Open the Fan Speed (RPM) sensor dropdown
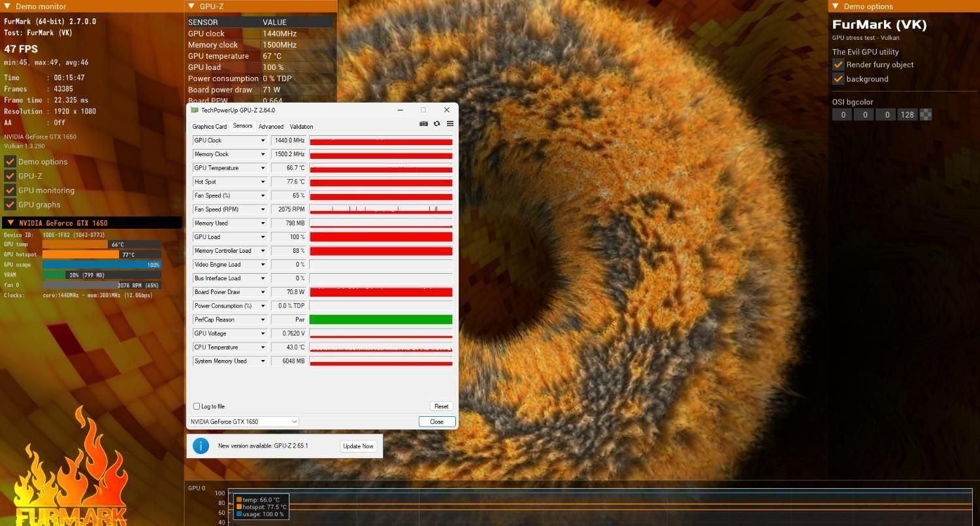 [x=263, y=209]
